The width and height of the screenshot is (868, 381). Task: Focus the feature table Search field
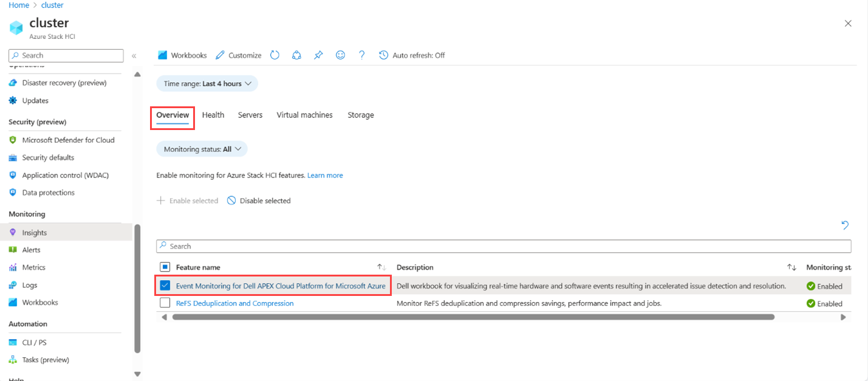click(x=504, y=246)
